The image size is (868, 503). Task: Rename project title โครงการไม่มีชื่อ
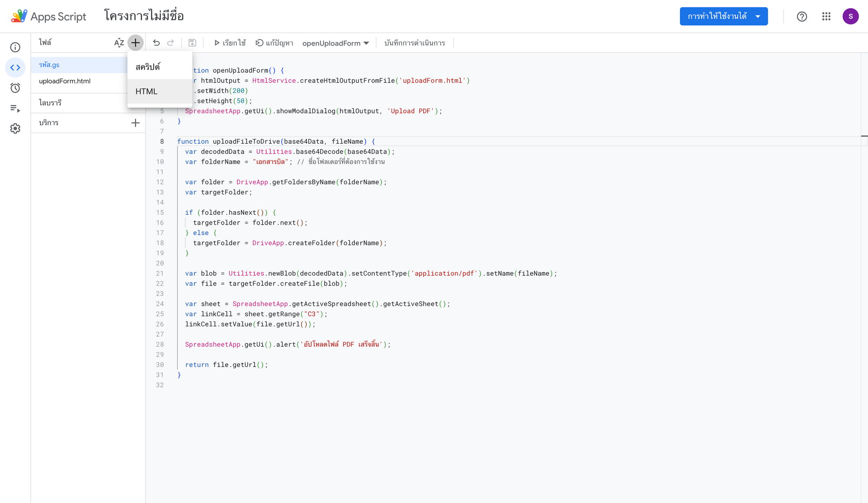coord(144,16)
